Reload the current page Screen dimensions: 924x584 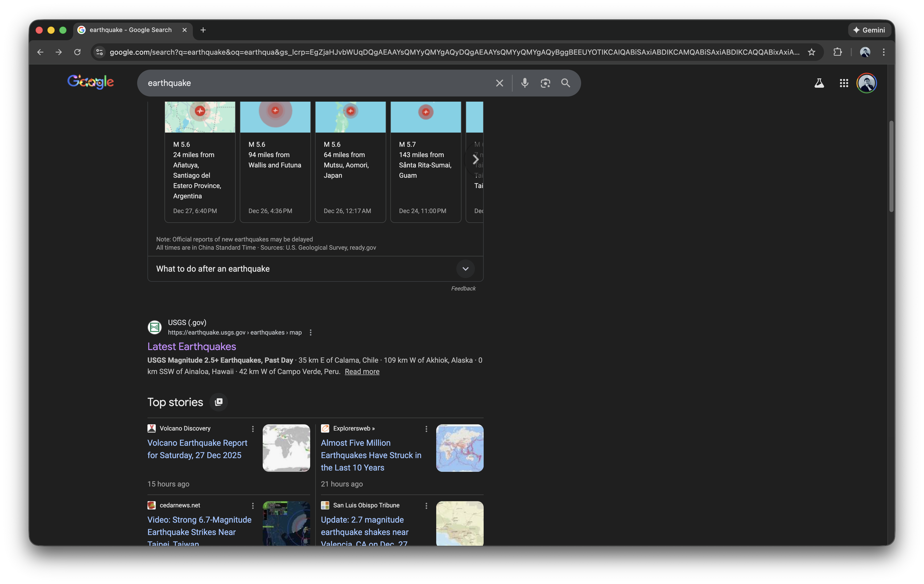tap(78, 52)
